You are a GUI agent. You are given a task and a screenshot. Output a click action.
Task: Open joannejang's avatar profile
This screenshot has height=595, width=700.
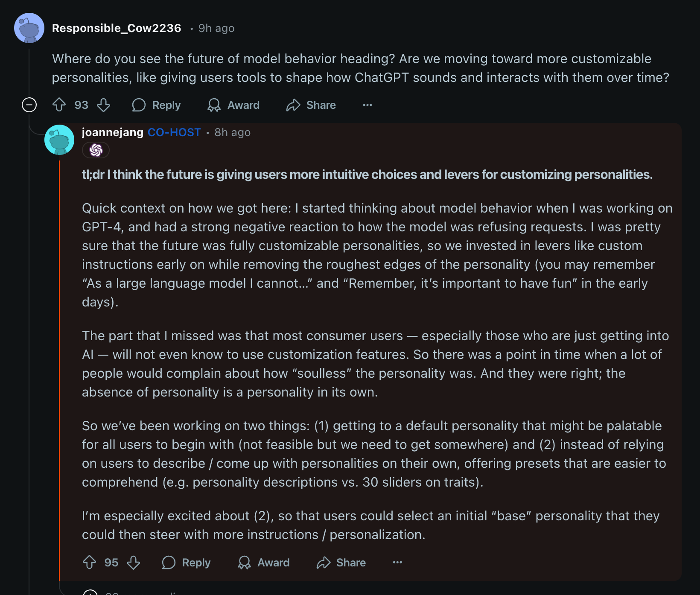pos(59,140)
